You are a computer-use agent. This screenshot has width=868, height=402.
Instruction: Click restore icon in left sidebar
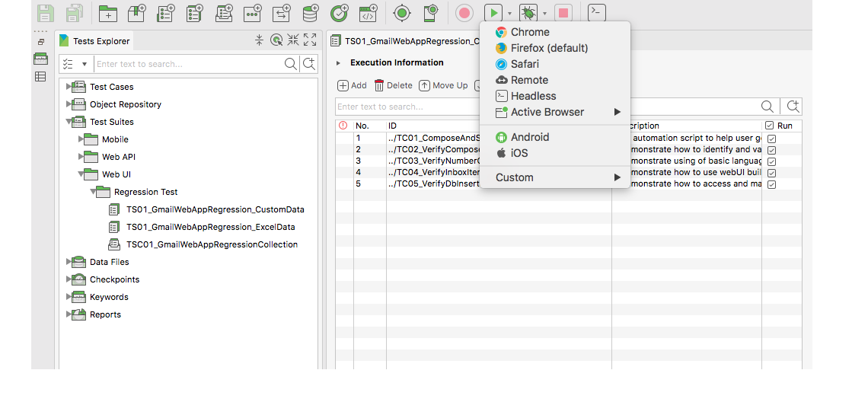[x=41, y=42]
